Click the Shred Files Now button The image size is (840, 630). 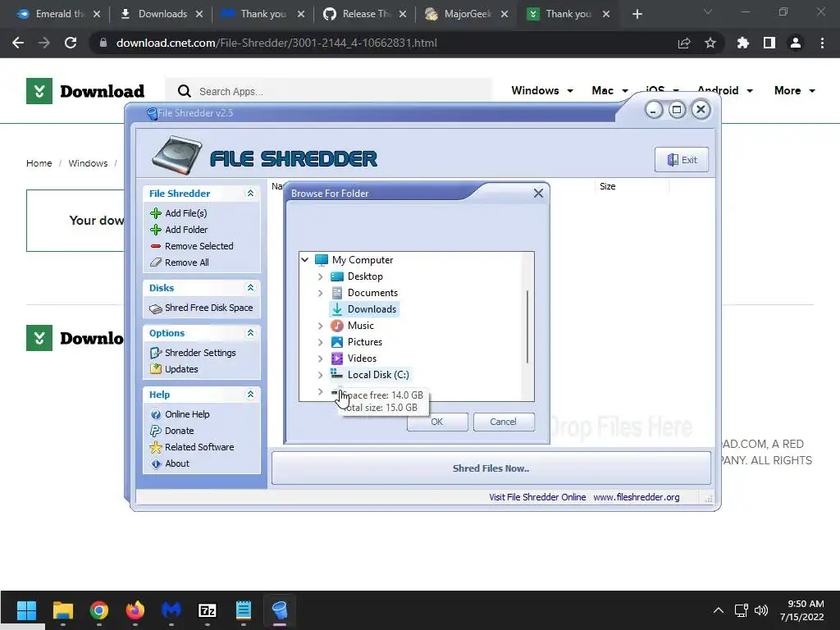491,468
